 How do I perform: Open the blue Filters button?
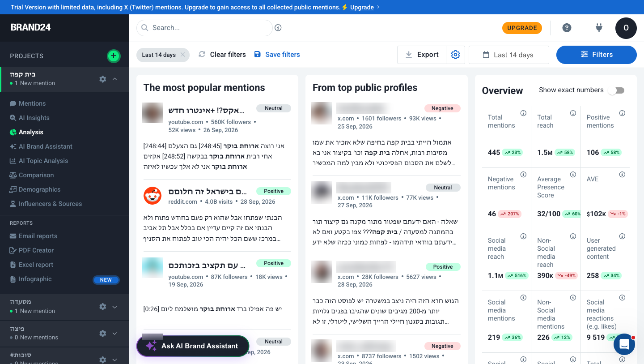[x=597, y=55]
